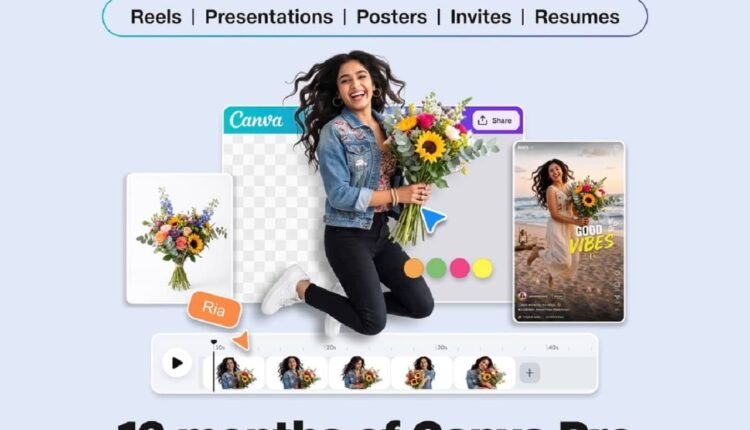
Task: Play the video timeline
Action: point(177,363)
